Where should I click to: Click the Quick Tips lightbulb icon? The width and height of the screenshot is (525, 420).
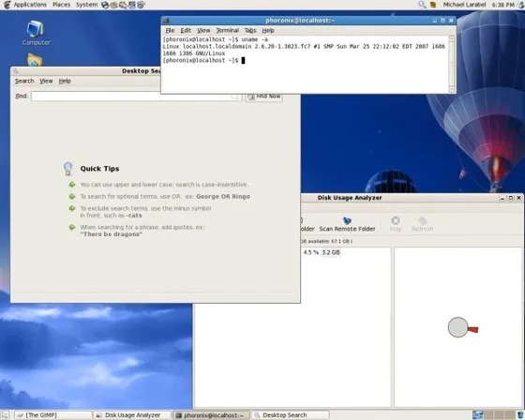point(67,169)
